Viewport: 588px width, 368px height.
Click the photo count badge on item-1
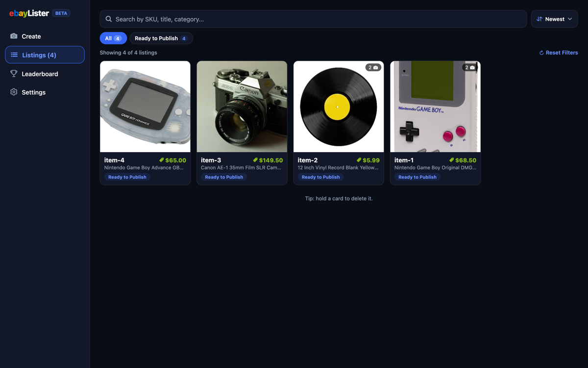click(470, 67)
